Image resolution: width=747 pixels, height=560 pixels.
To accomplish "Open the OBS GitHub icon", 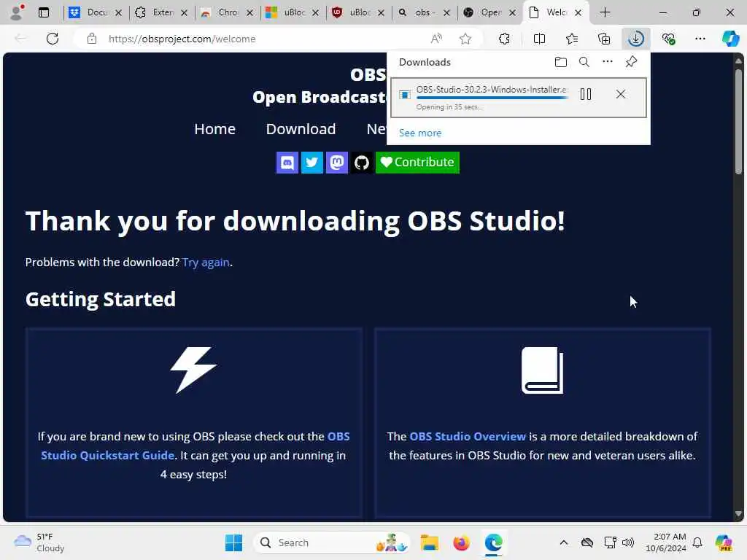I will click(x=362, y=163).
